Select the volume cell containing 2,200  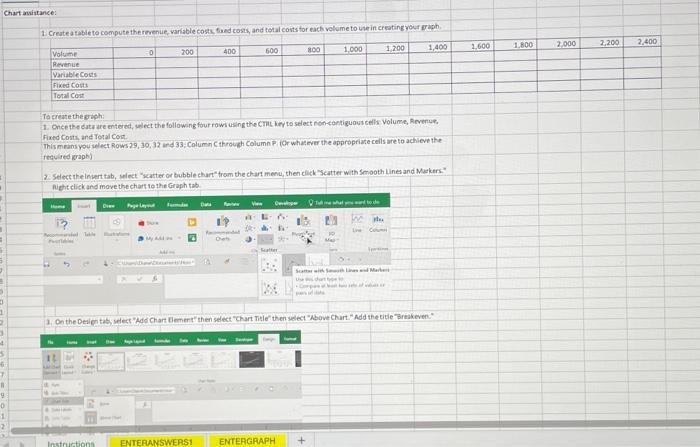tap(601, 43)
